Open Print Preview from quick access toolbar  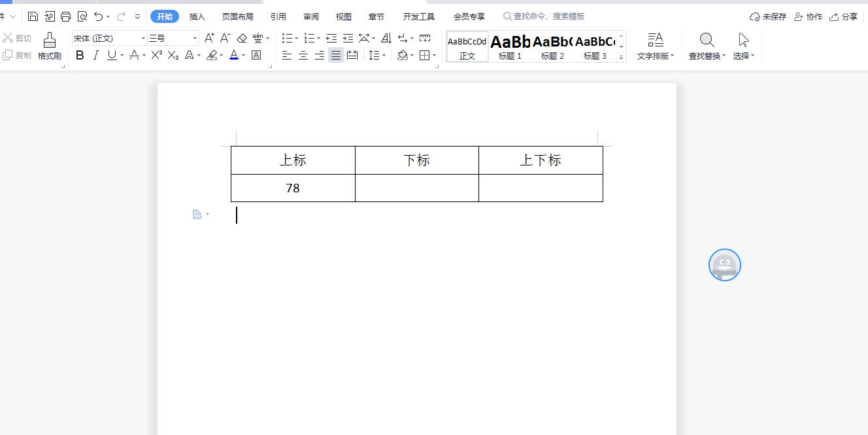click(82, 16)
